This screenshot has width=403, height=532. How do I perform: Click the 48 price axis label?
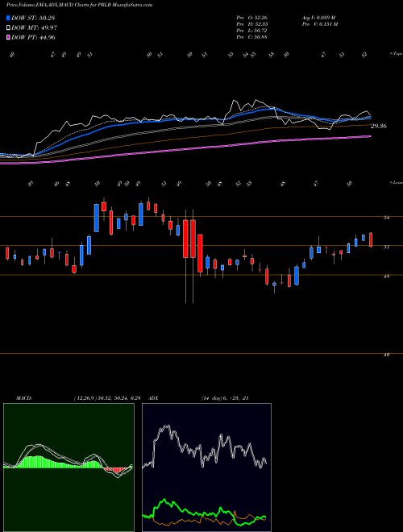pos(386,276)
